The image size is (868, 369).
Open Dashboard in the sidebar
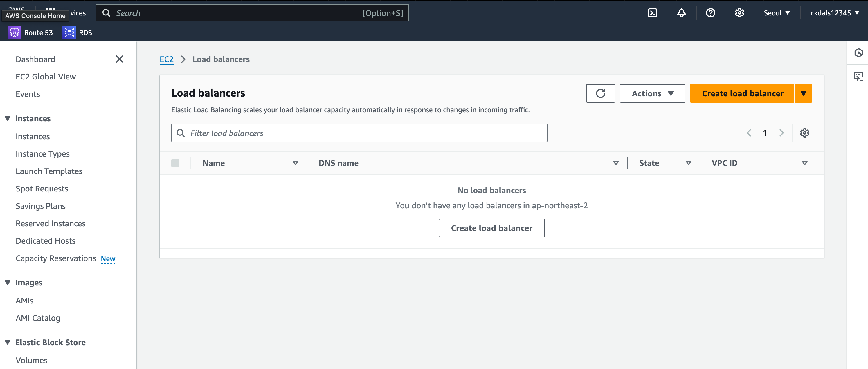tap(35, 59)
